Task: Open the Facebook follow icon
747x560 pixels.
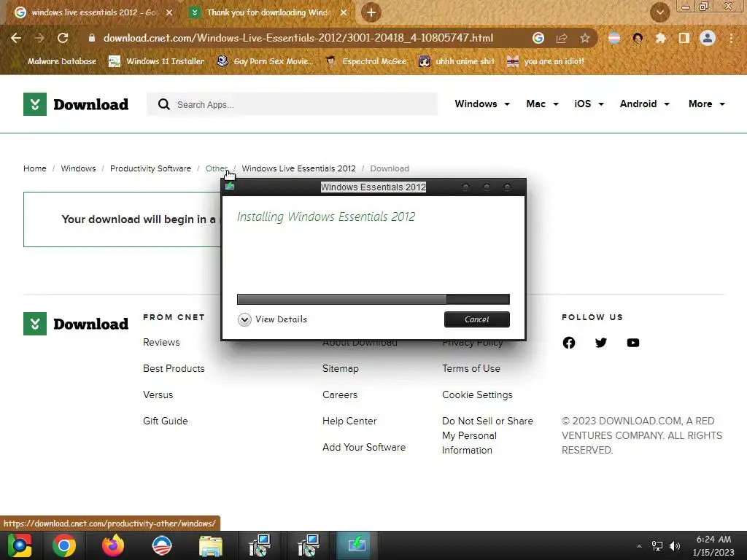Action: coord(569,343)
